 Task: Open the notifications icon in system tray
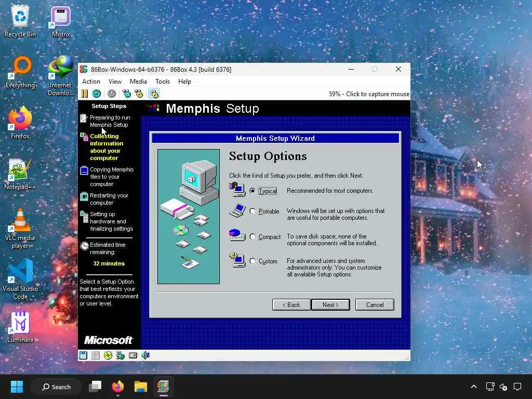click(518, 387)
